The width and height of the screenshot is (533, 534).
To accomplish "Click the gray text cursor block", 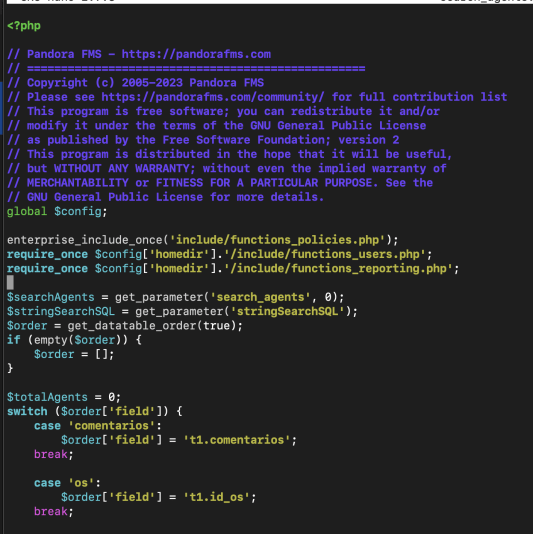I will click(x=10, y=283).
